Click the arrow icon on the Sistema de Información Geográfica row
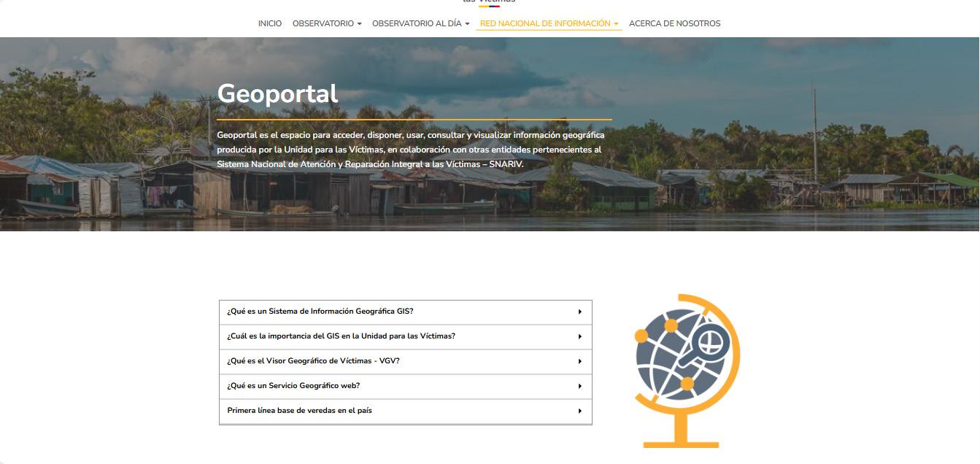 pyautogui.click(x=579, y=312)
